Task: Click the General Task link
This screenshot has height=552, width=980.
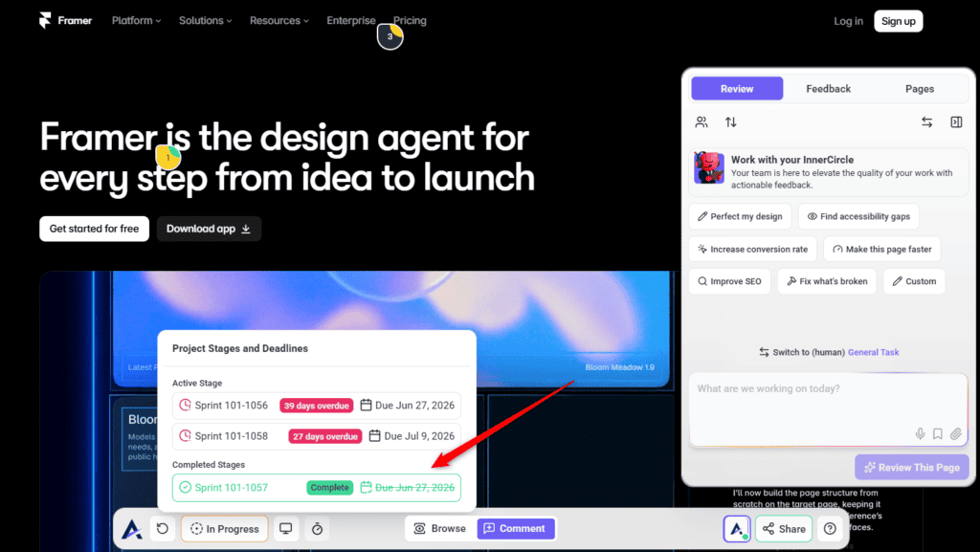Action: 873,352
